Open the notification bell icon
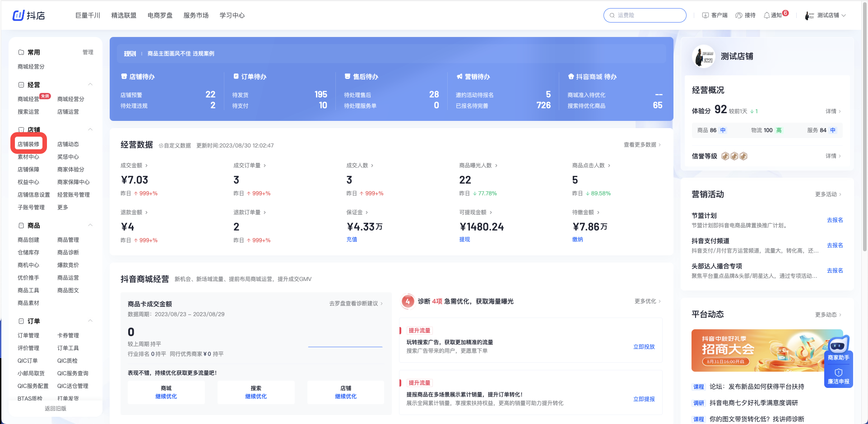Image resolution: width=868 pixels, height=424 pixels. tap(766, 15)
